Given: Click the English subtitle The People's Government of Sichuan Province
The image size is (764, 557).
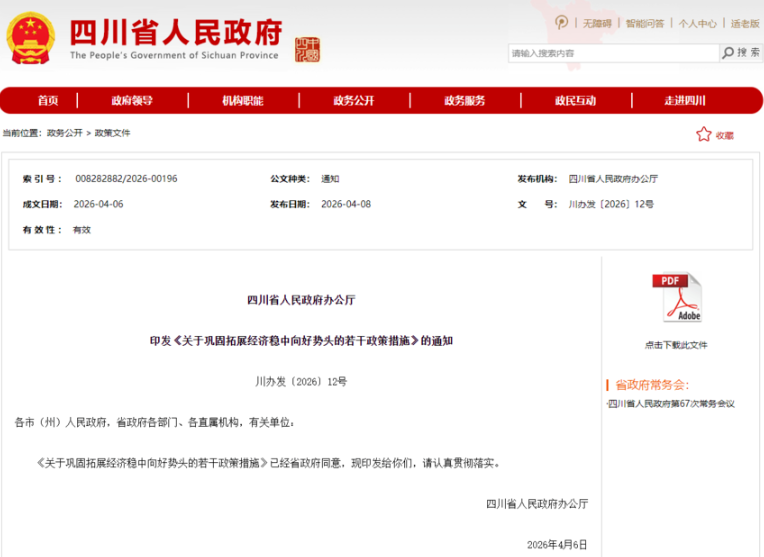Looking at the screenshot, I should tap(174, 55).
